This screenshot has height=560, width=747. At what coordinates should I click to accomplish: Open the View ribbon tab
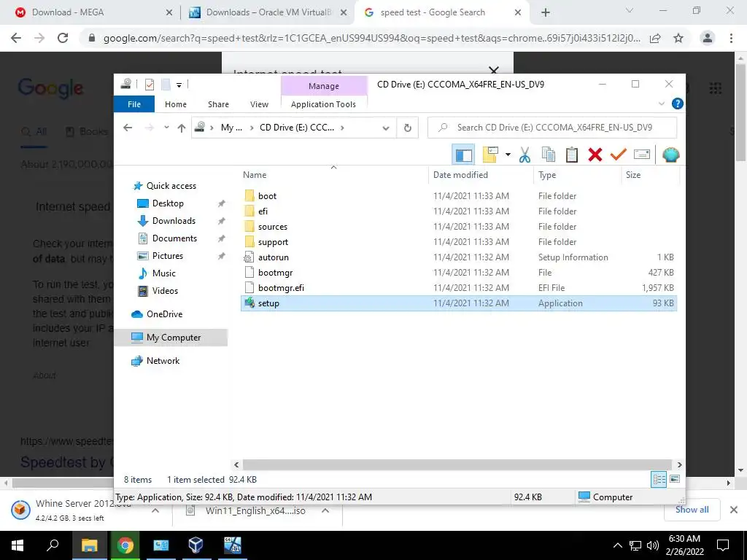click(259, 104)
